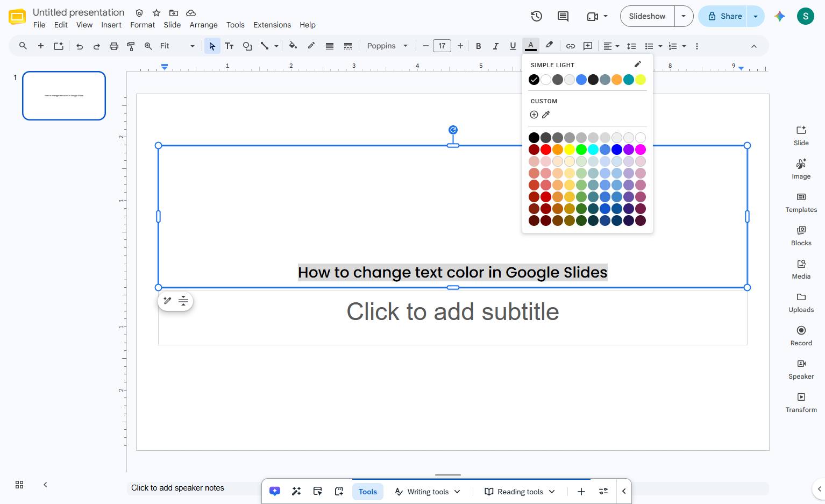Open bulleted list options arrow
825x504 pixels.
point(660,46)
